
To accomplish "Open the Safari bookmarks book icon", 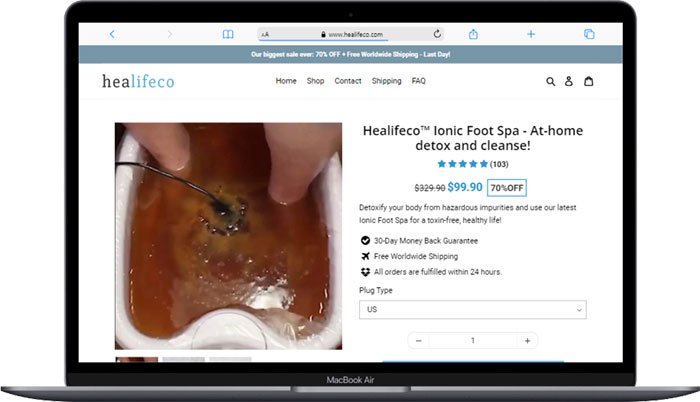I will [228, 34].
